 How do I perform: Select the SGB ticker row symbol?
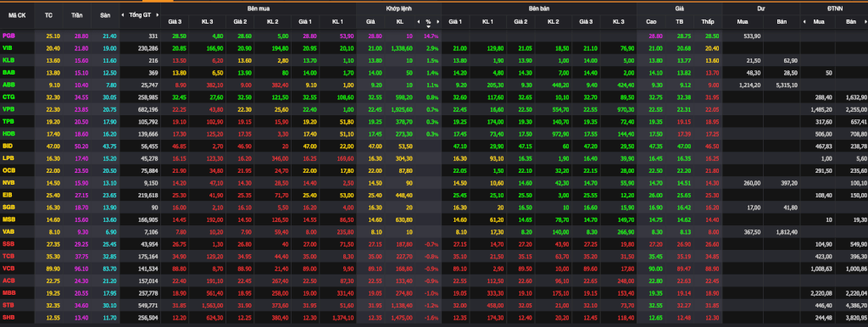tap(8, 207)
